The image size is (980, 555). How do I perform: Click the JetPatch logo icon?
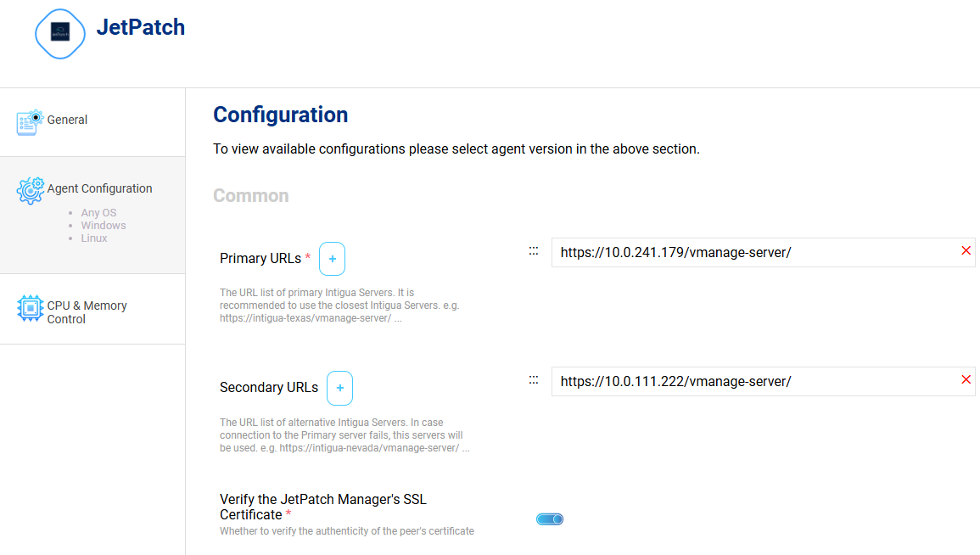pos(60,33)
